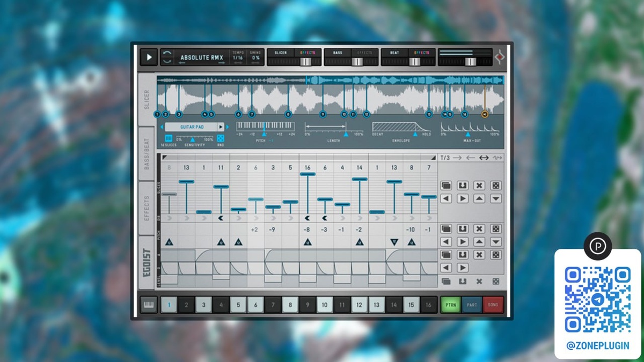
Task: Shift Pitch values down
Action: click(x=496, y=242)
